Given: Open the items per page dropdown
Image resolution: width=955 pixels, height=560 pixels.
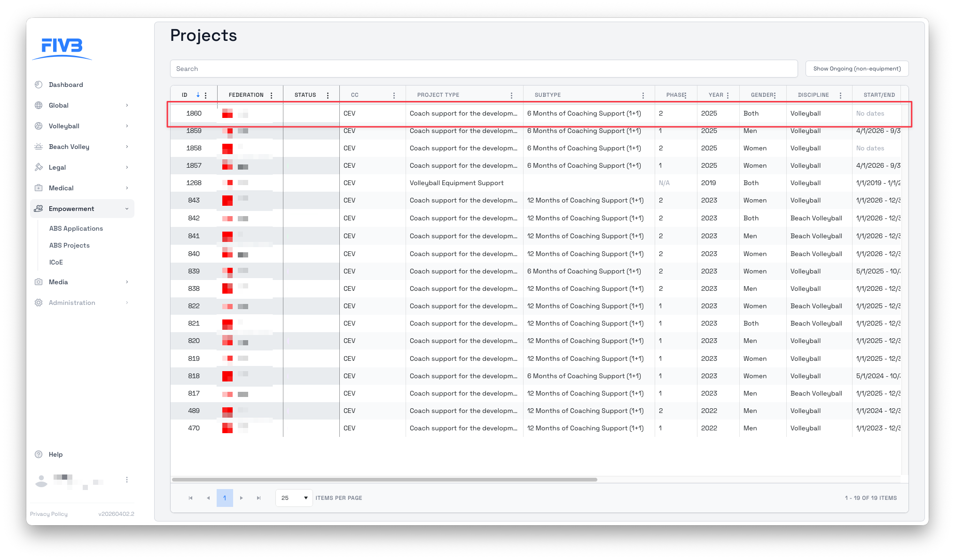Looking at the screenshot, I should 294,498.
